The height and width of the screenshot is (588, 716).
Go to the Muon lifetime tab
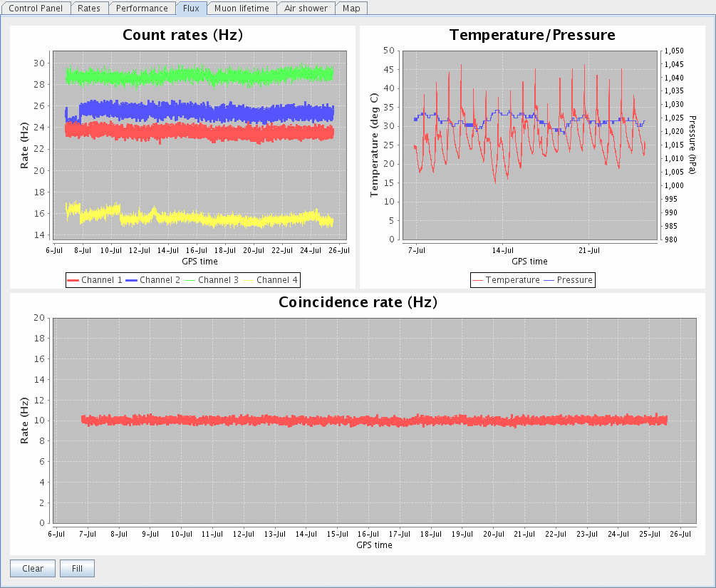click(x=242, y=9)
